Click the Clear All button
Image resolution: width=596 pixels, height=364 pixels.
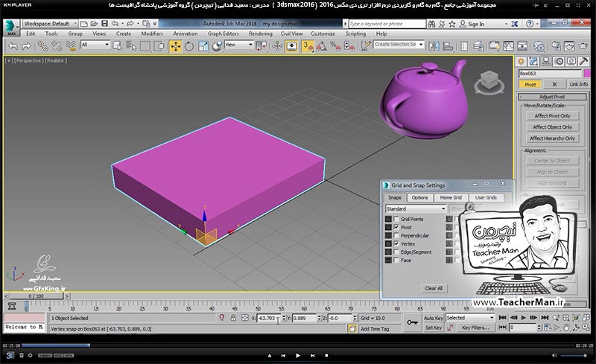pyautogui.click(x=434, y=288)
